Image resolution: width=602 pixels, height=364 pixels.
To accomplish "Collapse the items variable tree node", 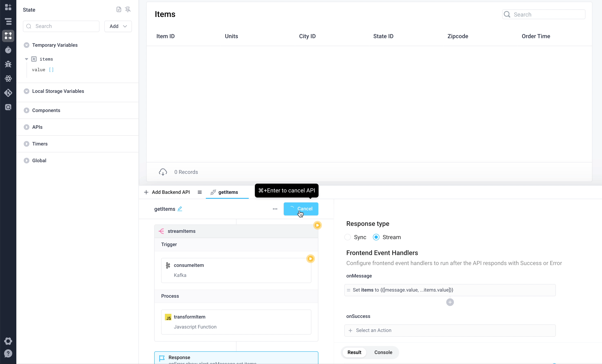I will pos(26,59).
